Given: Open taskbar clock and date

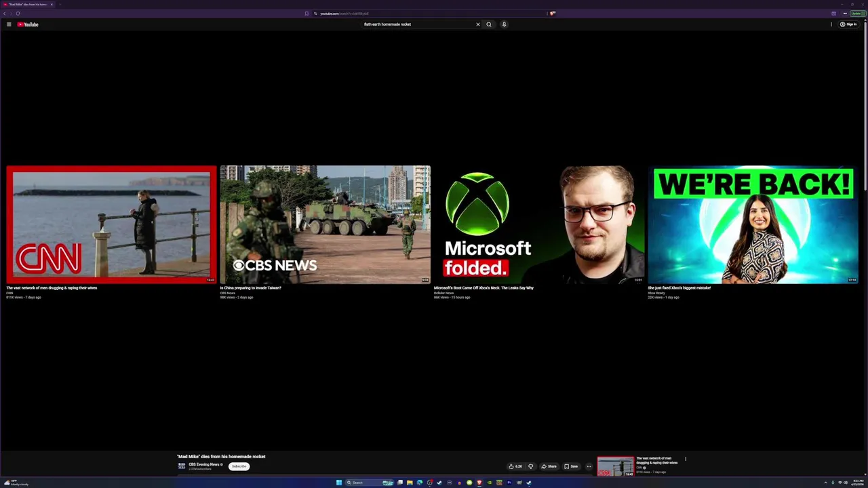Looking at the screenshot, I should pyautogui.click(x=858, y=483).
